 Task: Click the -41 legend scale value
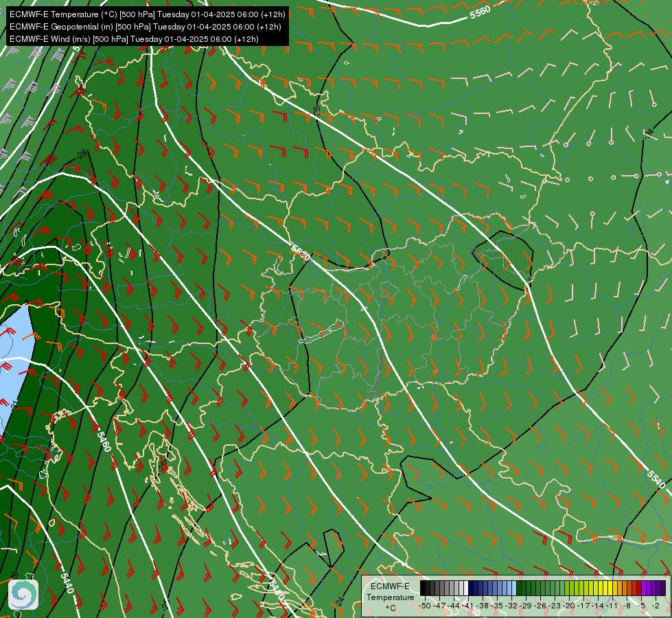point(467,606)
